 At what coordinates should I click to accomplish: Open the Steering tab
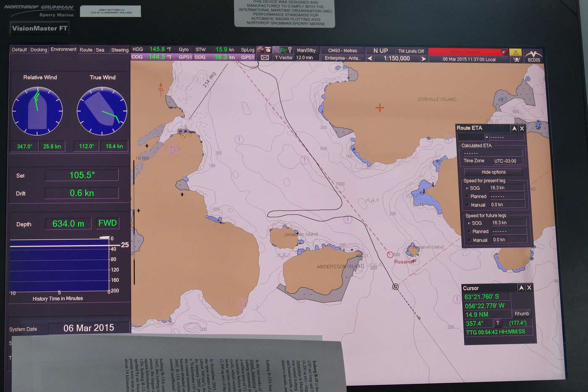tap(120, 50)
